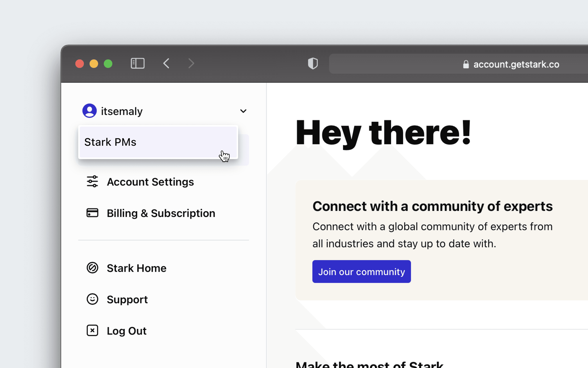Select Stark PMs from the dropdown
Screen dimensions: 588x368
(158, 142)
